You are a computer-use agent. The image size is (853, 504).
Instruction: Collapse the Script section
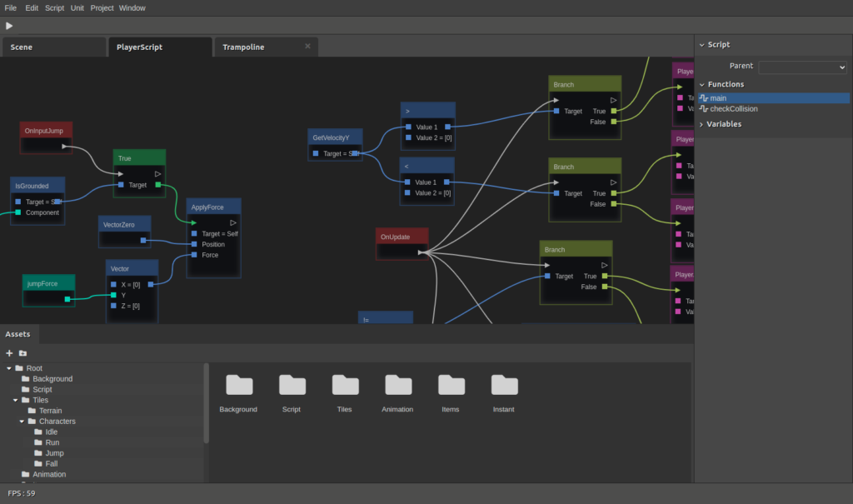pyautogui.click(x=701, y=45)
